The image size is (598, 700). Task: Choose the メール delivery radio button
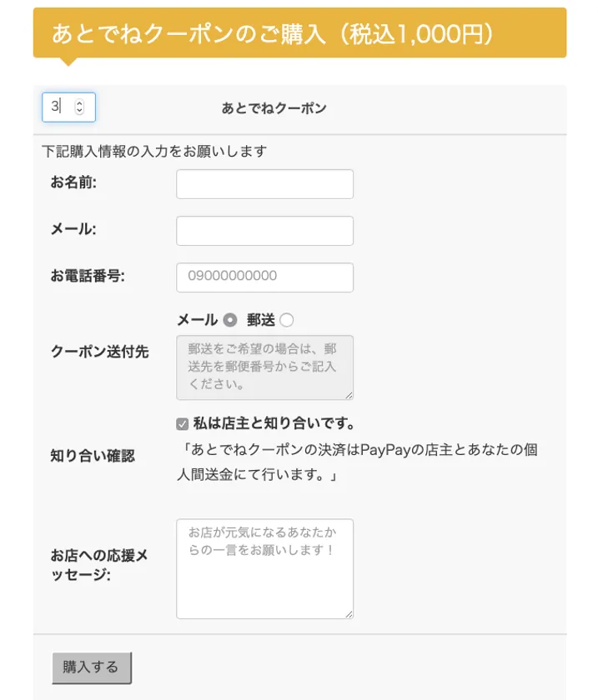[x=230, y=320]
